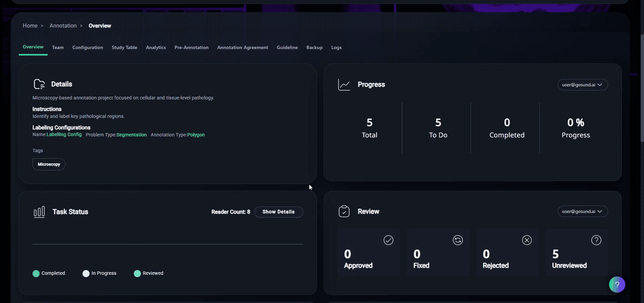Viewport: 644px width, 303px height.
Task: Click the page vertical scrollbar
Action: pyautogui.click(x=642, y=87)
